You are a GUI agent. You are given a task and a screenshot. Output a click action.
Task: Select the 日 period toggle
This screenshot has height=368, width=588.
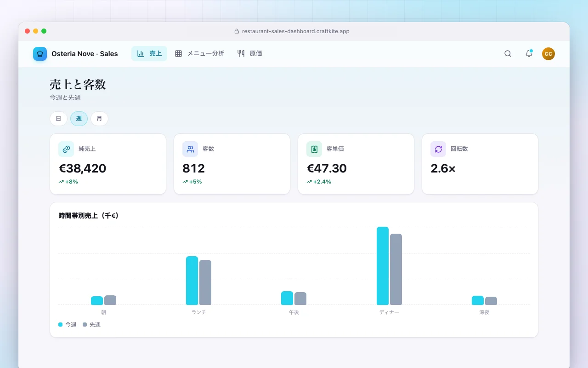58,119
